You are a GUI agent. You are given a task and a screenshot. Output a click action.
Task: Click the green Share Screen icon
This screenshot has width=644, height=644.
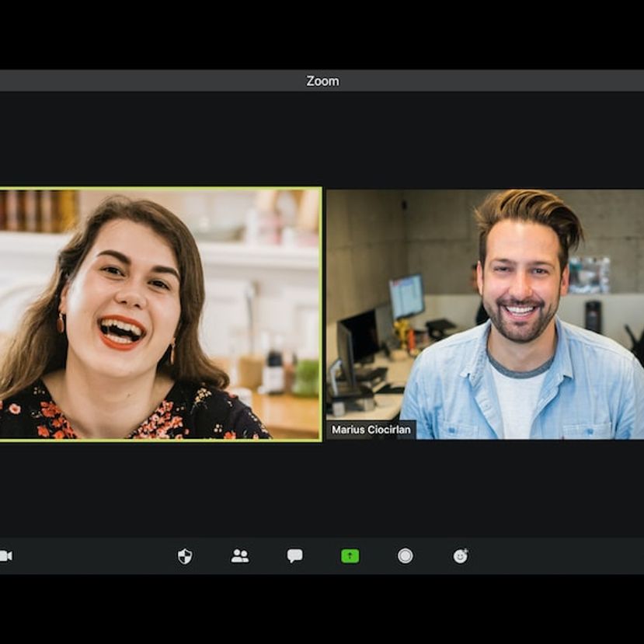(350, 555)
